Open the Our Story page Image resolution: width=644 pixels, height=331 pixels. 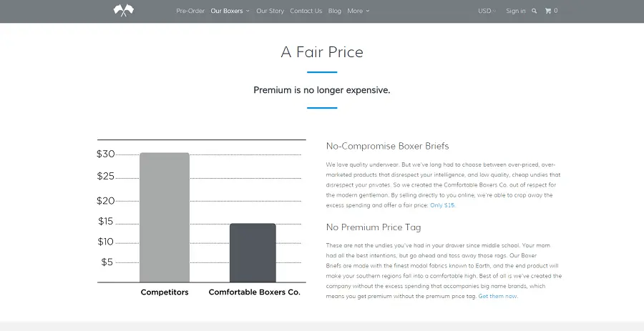coord(270,11)
